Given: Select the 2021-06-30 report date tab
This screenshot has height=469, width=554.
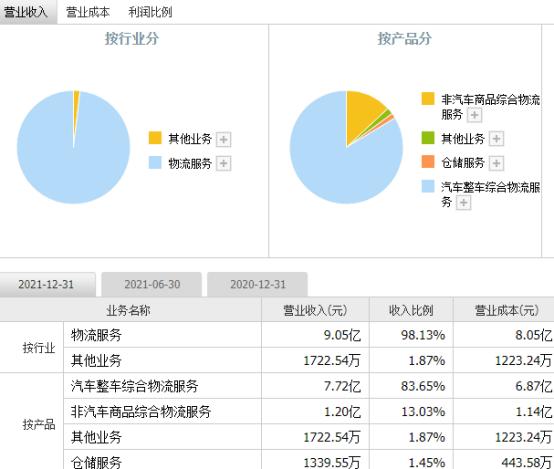Looking at the screenshot, I should click(x=152, y=285).
